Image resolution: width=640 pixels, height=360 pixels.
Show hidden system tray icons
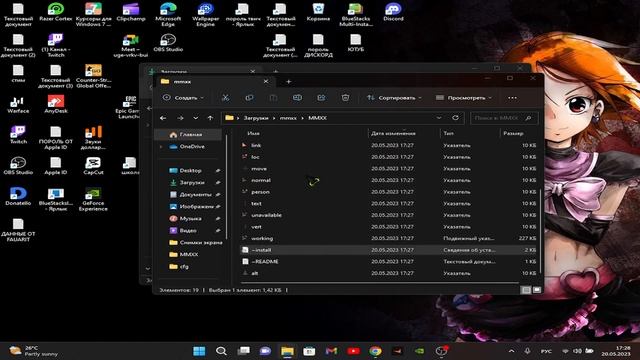pos(511,351)
